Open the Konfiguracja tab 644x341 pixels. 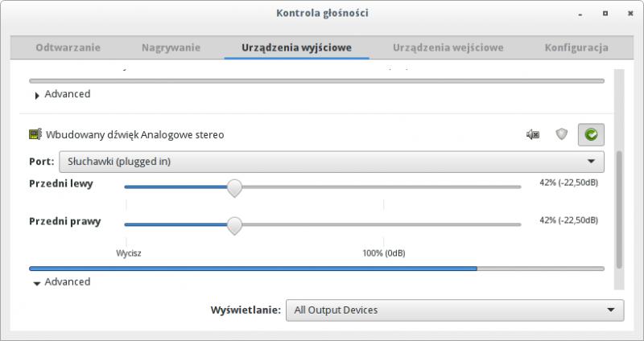coord(576,47)
